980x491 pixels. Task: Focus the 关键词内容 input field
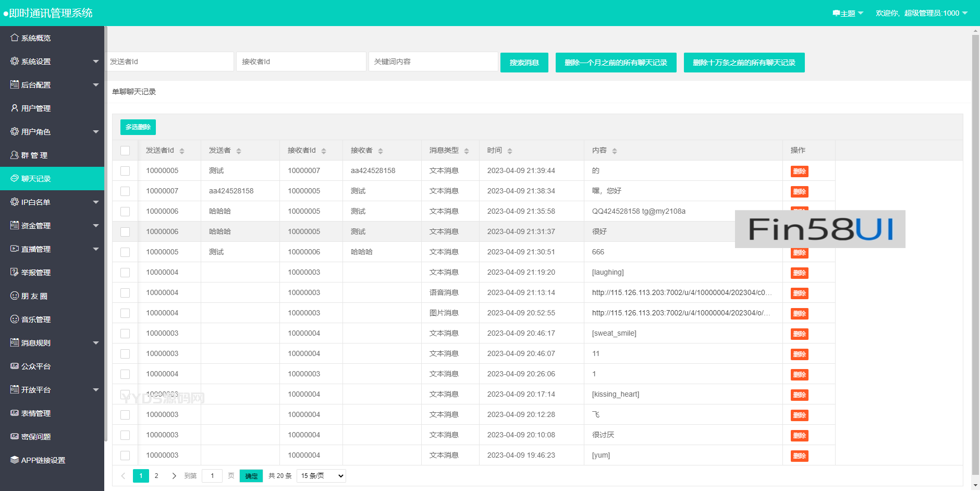(433, 62)
